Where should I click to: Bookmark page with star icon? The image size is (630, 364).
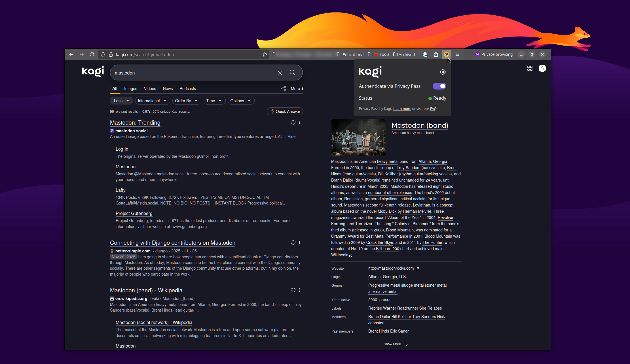[x=265, y=54]
